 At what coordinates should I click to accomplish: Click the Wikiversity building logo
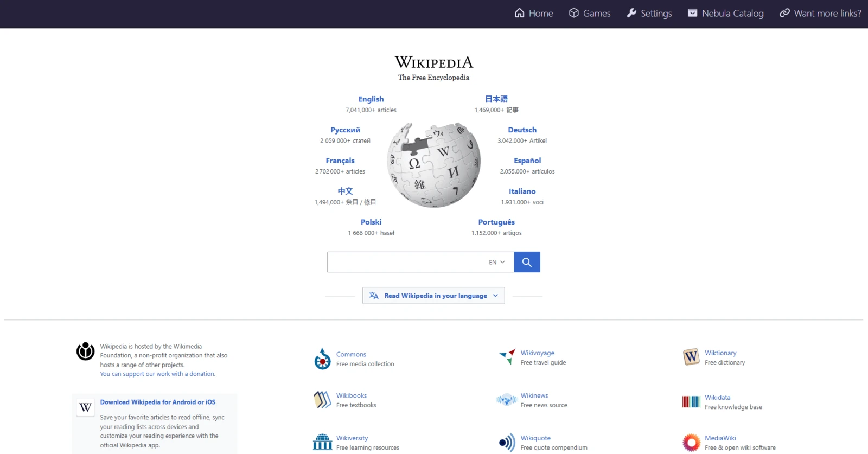tap(322, 442)
